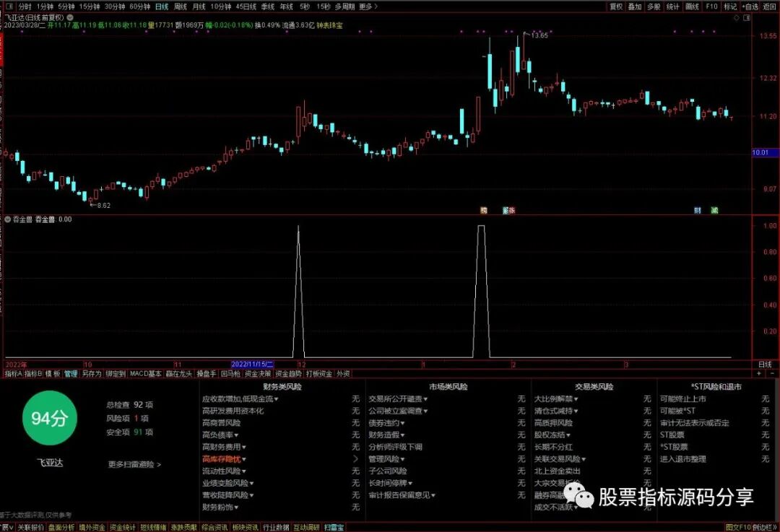
Task: Switch to the 季线 chart period
Action: click(x=268, y=6)
